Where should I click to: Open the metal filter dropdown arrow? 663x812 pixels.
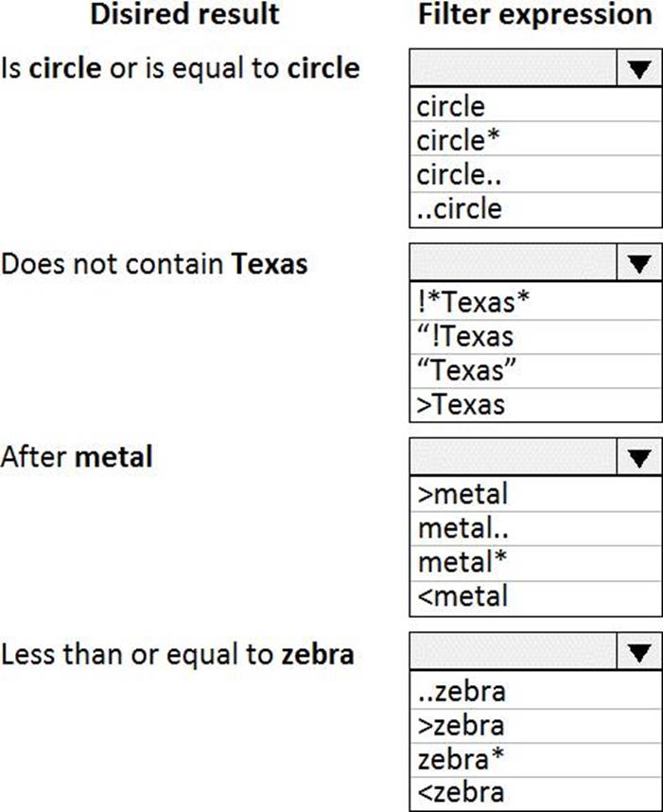point(639,457)
